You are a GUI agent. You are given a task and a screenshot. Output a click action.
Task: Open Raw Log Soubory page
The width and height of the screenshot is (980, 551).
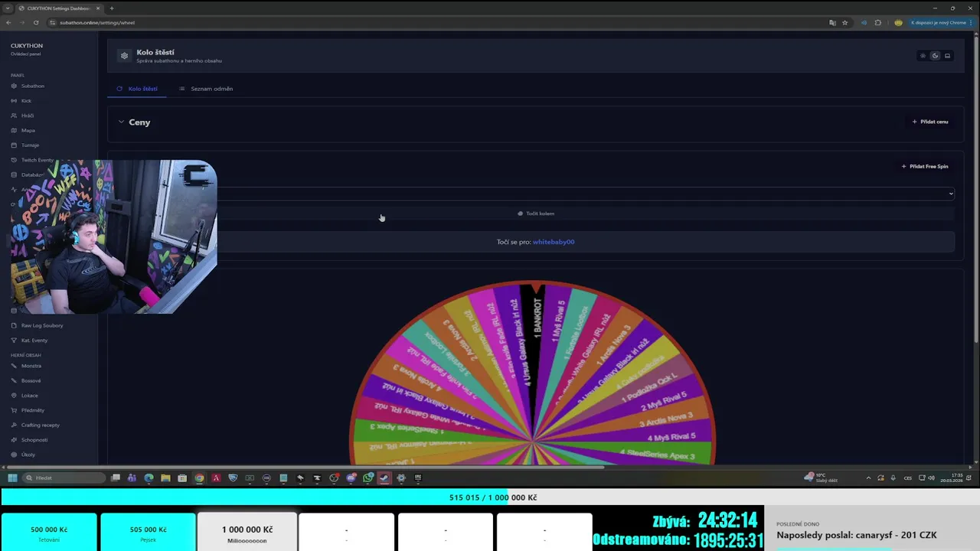coord(41,325)
